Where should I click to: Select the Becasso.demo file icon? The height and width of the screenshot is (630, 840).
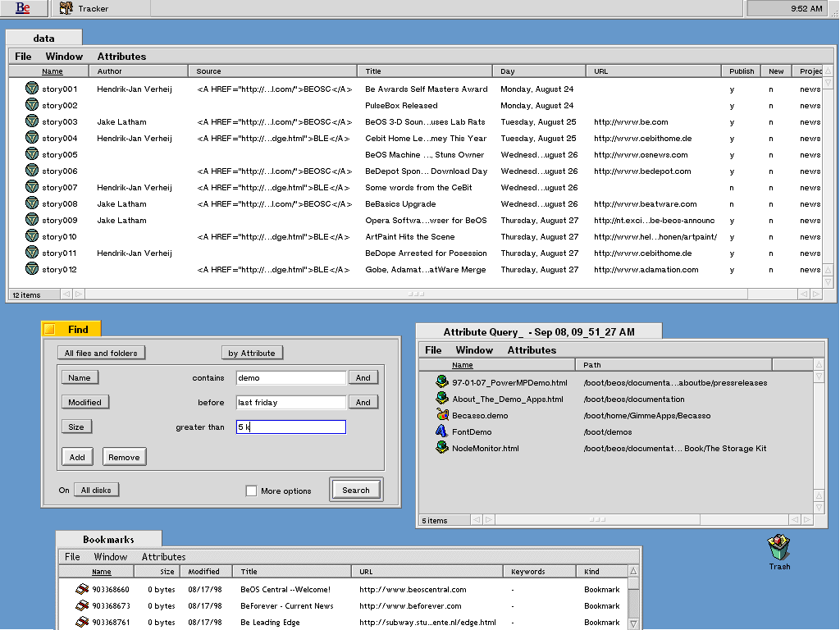click(x=442, y=415)
